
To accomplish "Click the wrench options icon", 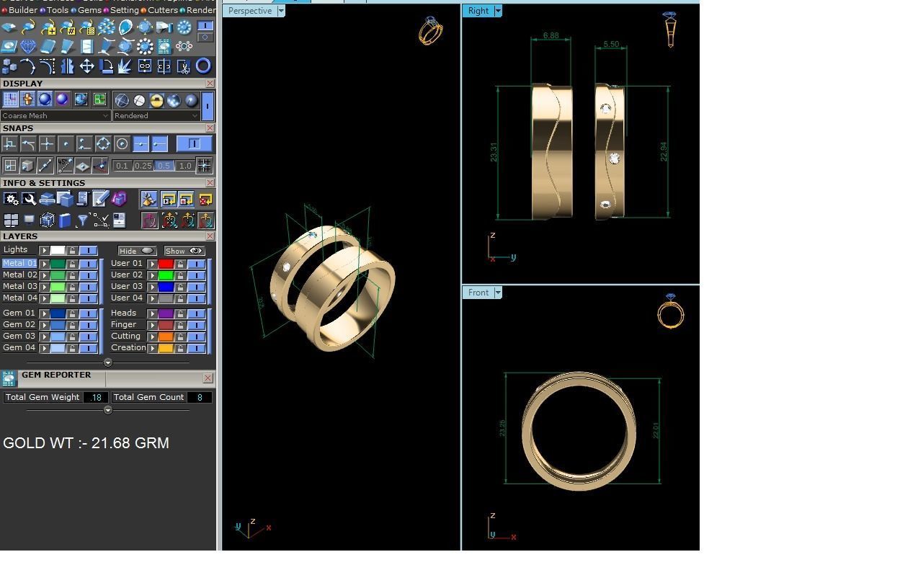I will click(x=29, y=199).
